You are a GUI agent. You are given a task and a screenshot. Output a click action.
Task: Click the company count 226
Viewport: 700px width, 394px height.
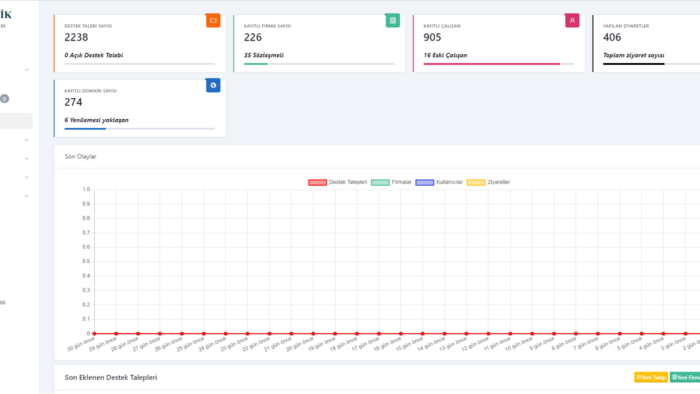tap(253, 37)
